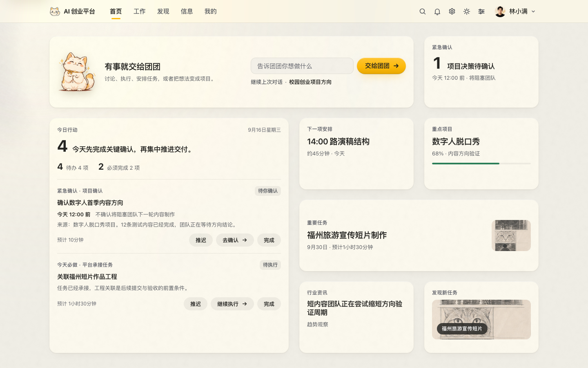Open 14:00 路演稿结构 schedule card
Viewport: 588px width, 368px height.
pyautogui.click(x=356, y=154)
